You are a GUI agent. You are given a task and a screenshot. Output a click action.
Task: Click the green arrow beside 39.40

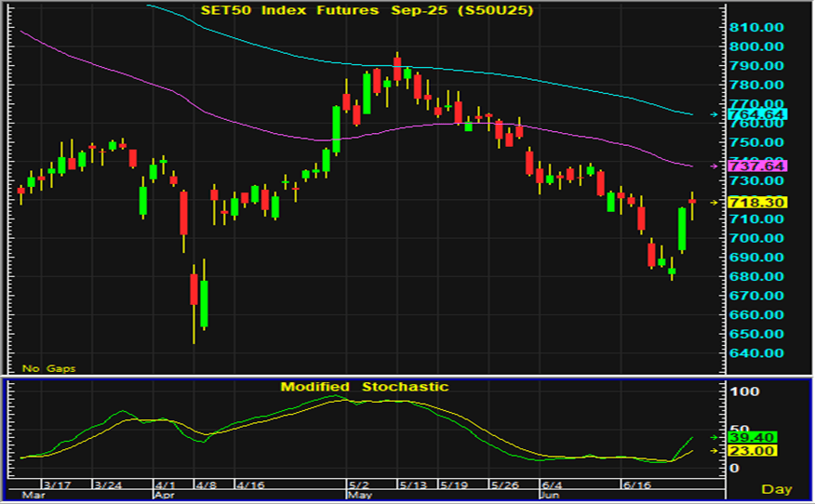coord(715,437)
